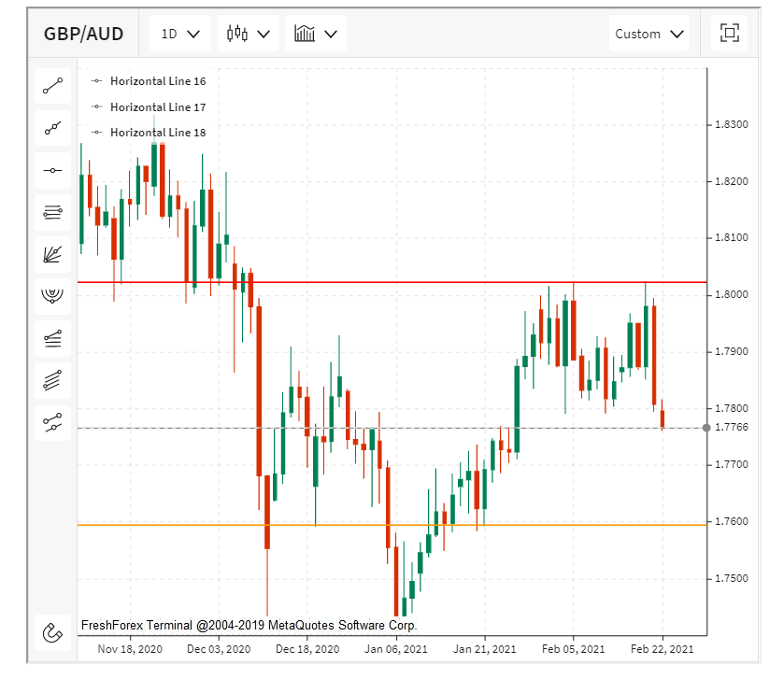The image size is (784, 679).
Task: Click the Feb 05, 2021 date label
Action: (574, 649)
